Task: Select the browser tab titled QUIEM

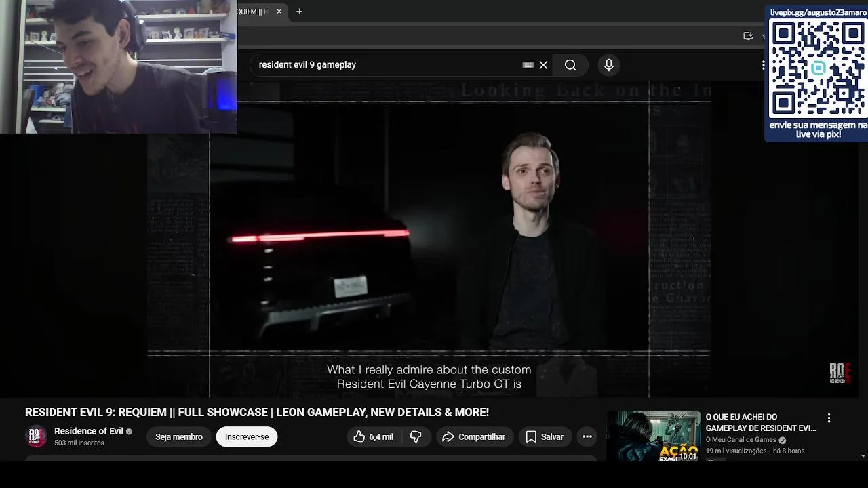Action: (261, 12)
